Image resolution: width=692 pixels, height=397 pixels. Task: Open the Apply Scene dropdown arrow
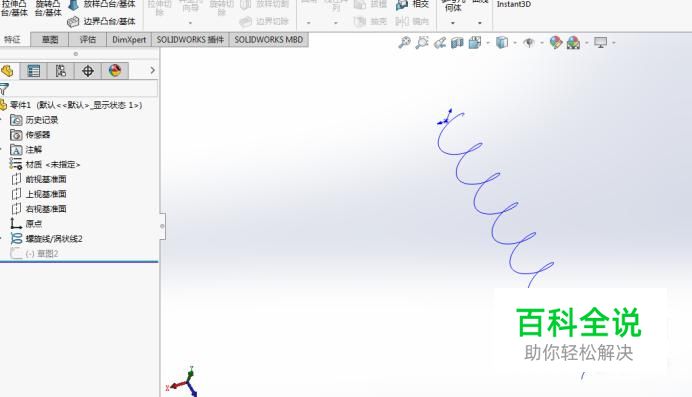pos(587,43)
